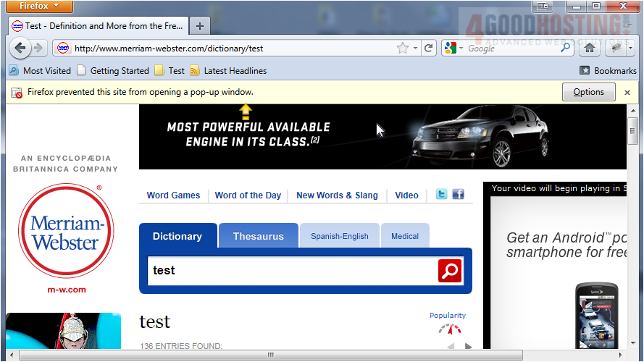Open the Twitter icon link
Screen dimensions: 644x362
[441, 195]
